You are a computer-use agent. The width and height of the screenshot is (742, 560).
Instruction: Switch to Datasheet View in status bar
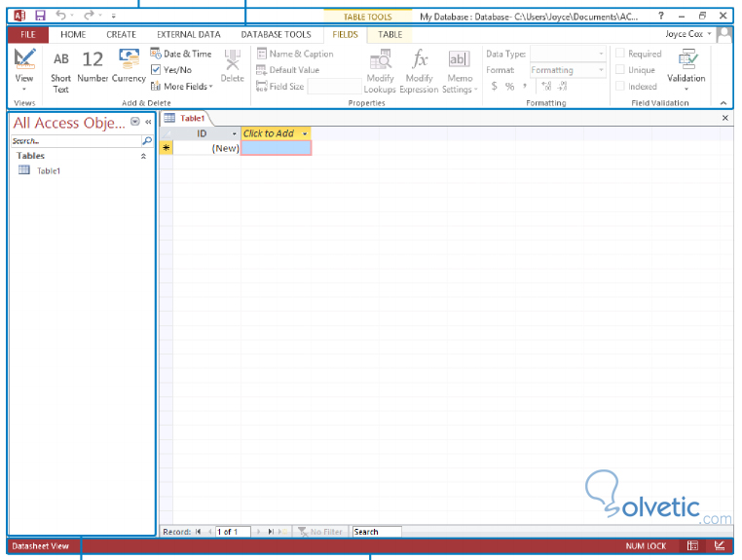point(692,545)
